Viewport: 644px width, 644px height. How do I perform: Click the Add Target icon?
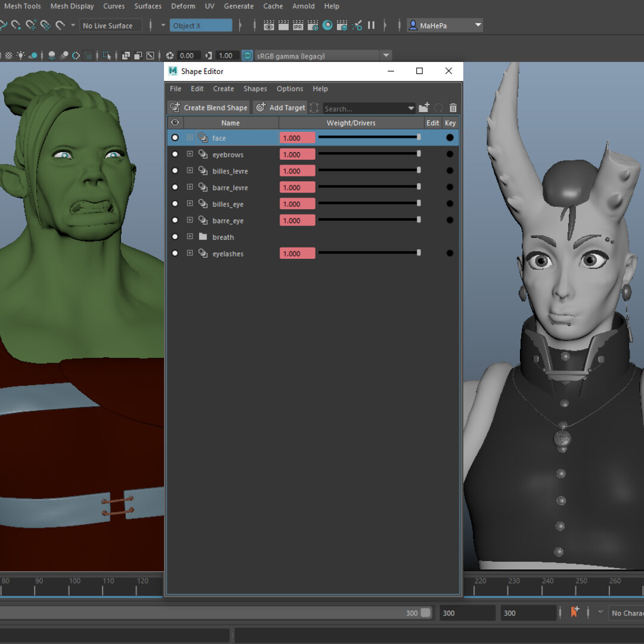[x=260, y=107]
